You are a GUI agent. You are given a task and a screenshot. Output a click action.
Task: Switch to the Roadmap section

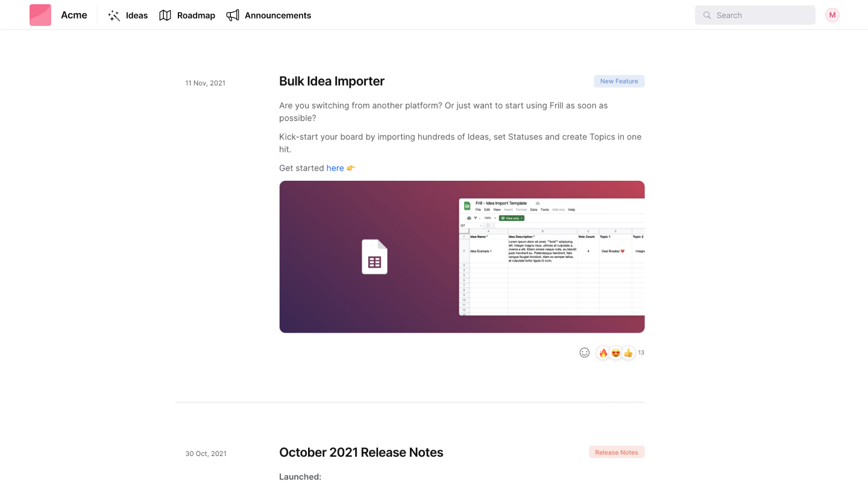pos(187,15)
